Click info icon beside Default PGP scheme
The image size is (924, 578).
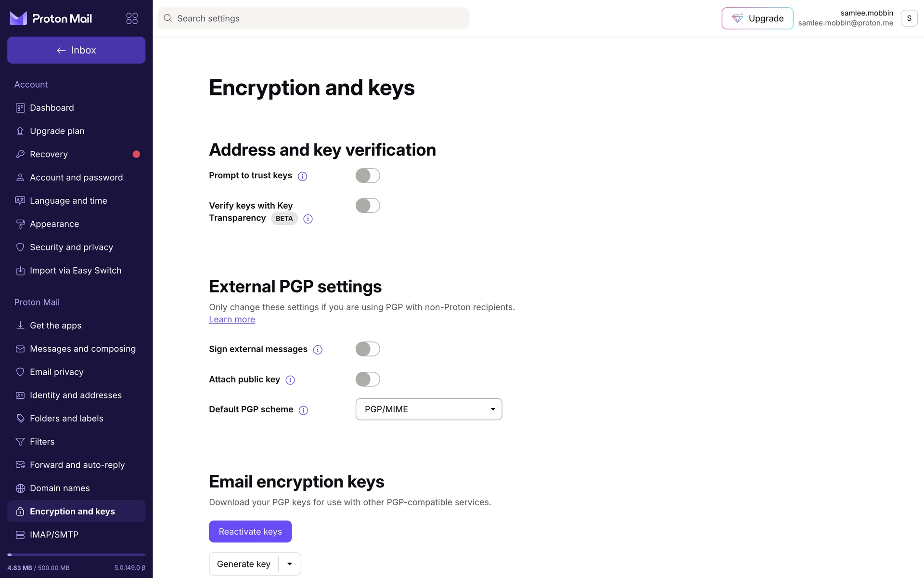(303, 410)
